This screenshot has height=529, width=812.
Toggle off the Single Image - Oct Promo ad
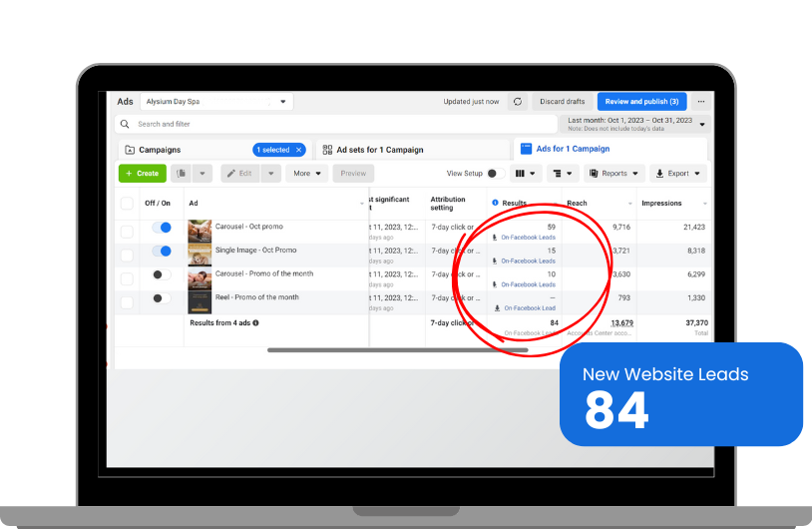pyautogui.click(x=162, y=252)
